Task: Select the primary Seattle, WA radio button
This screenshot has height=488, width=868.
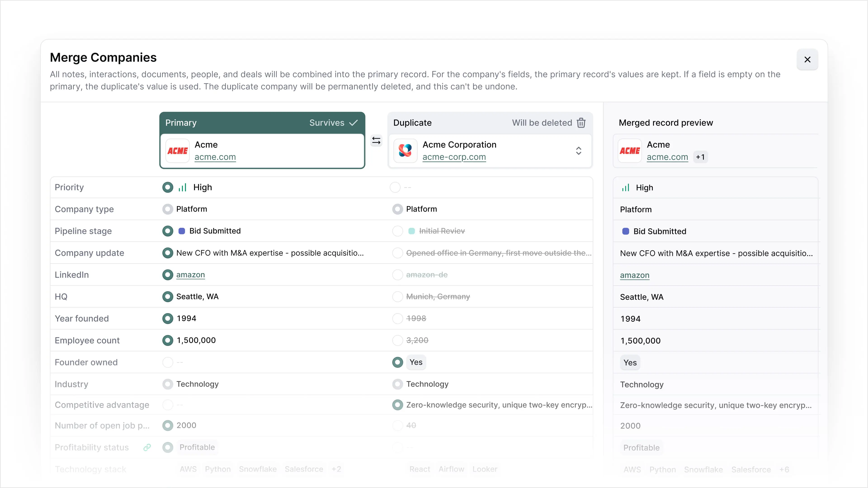Action: [167, 297]
